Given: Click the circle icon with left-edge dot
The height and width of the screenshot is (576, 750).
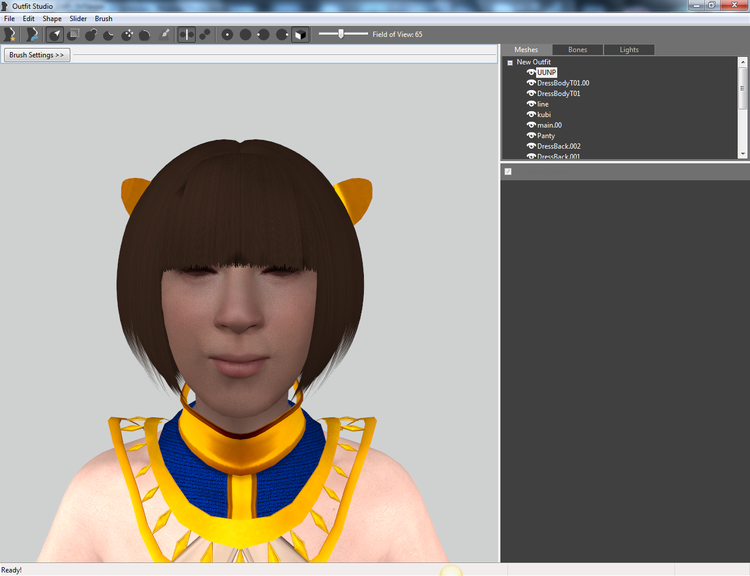Looking at the screenshot, I should point(263,34).
